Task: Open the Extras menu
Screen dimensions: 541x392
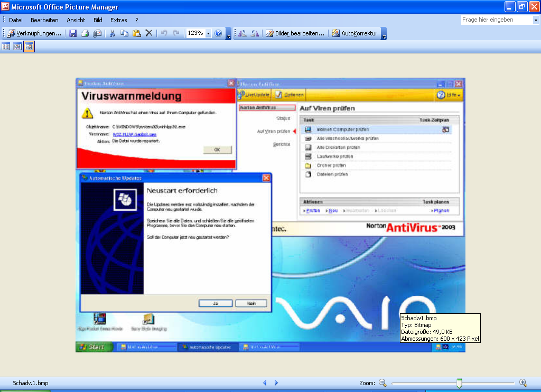Action: [x=119, y=21]
